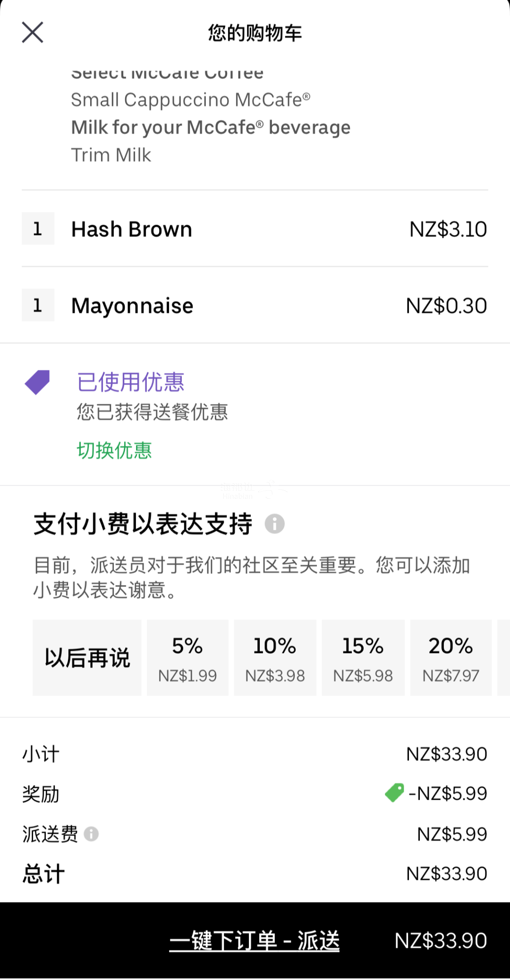Open the Hash Brown cart item

click(x=132, y=229)
